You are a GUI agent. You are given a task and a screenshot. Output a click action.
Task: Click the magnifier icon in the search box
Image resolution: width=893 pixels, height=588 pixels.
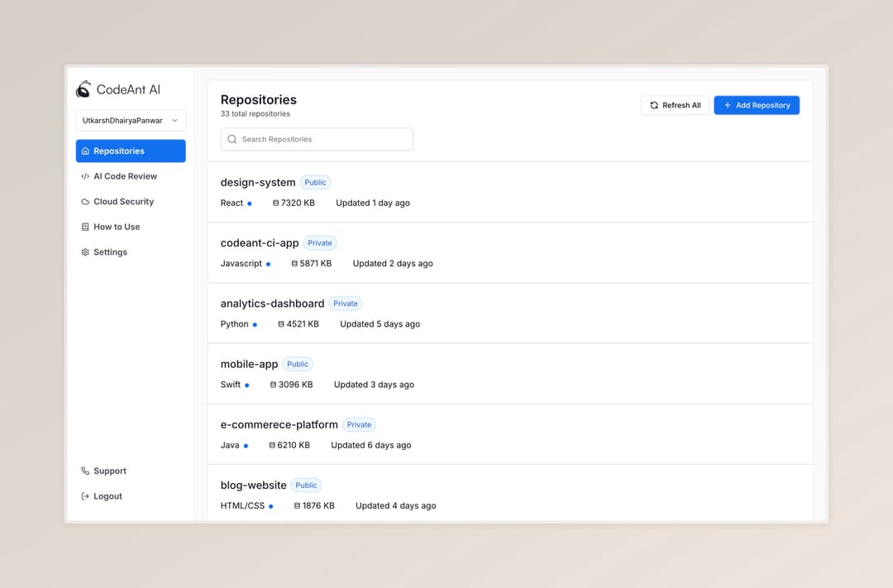232,140
